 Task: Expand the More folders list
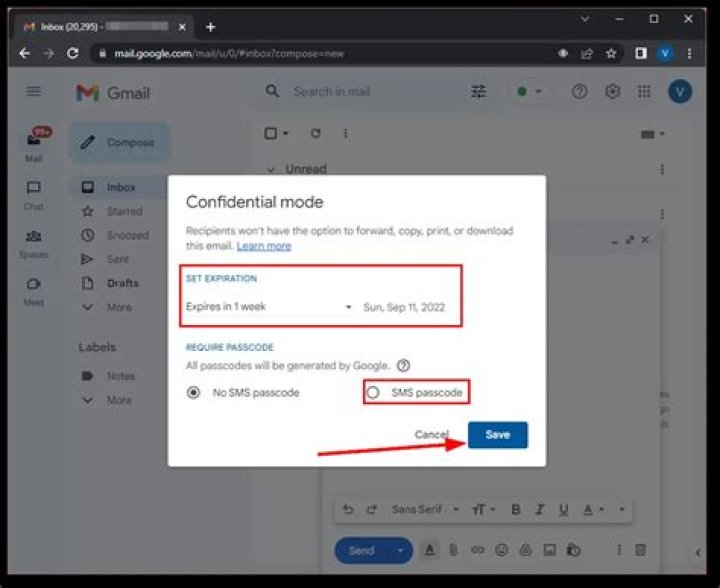tap(109, 307)
